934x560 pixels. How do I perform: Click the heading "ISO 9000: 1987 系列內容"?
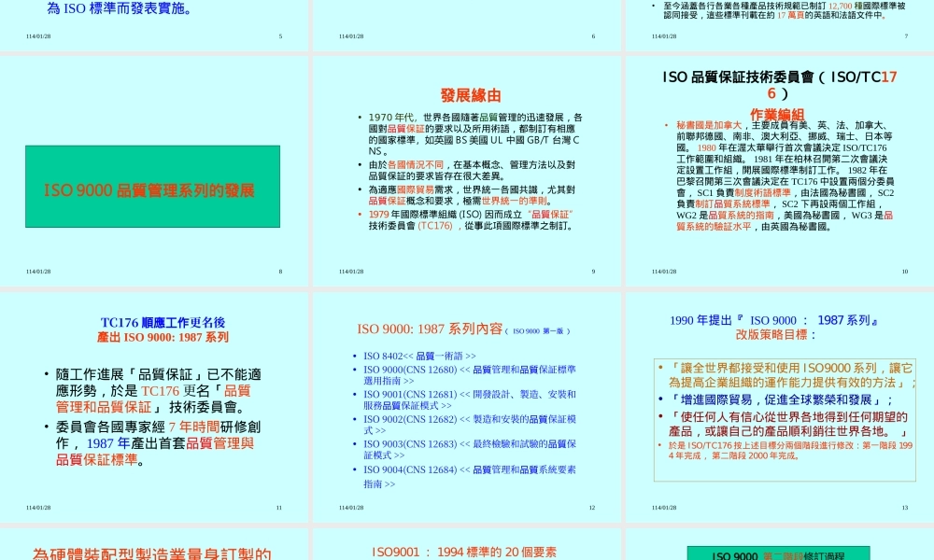tap(430, 329)
